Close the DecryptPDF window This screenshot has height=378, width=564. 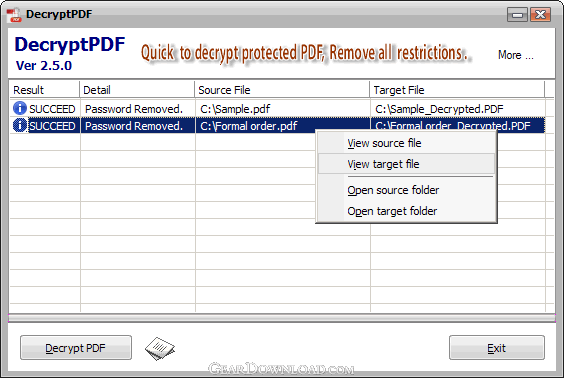[x=540, y=15]
